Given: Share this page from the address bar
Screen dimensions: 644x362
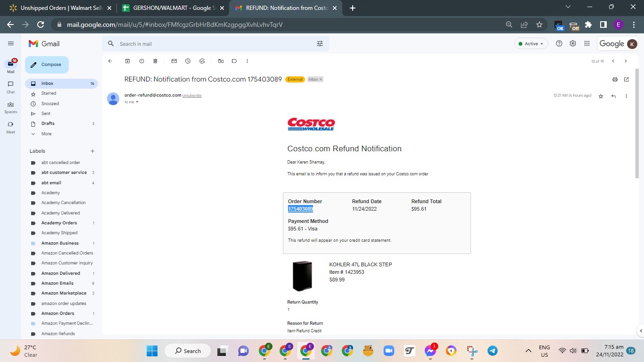Looking at the screenshot, I should coord(524,25).
